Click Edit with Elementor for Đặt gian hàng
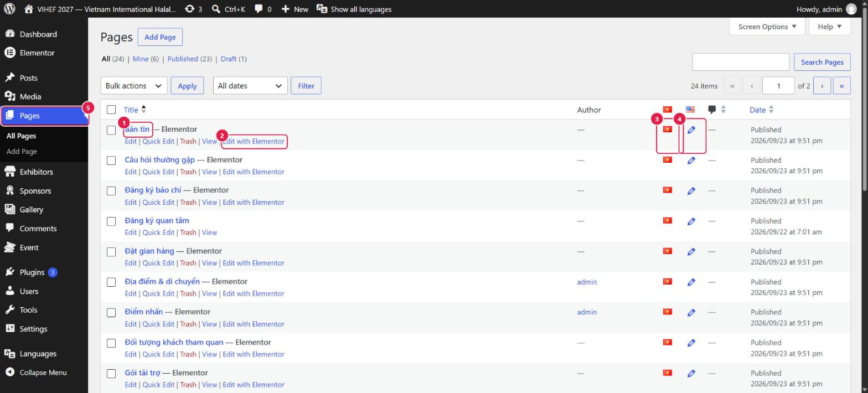The height and width of the screenshot is (393, 868). (x=254, y=263)
